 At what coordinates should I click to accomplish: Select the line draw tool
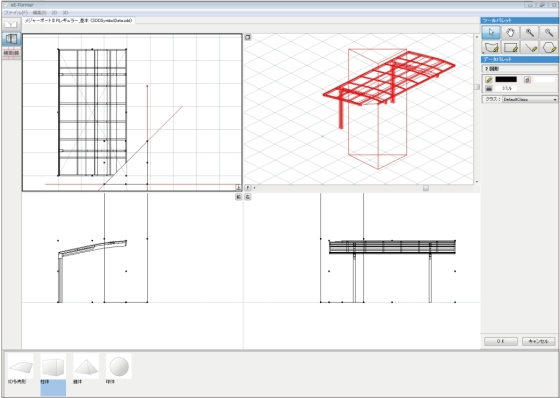[x=530, y=47]
